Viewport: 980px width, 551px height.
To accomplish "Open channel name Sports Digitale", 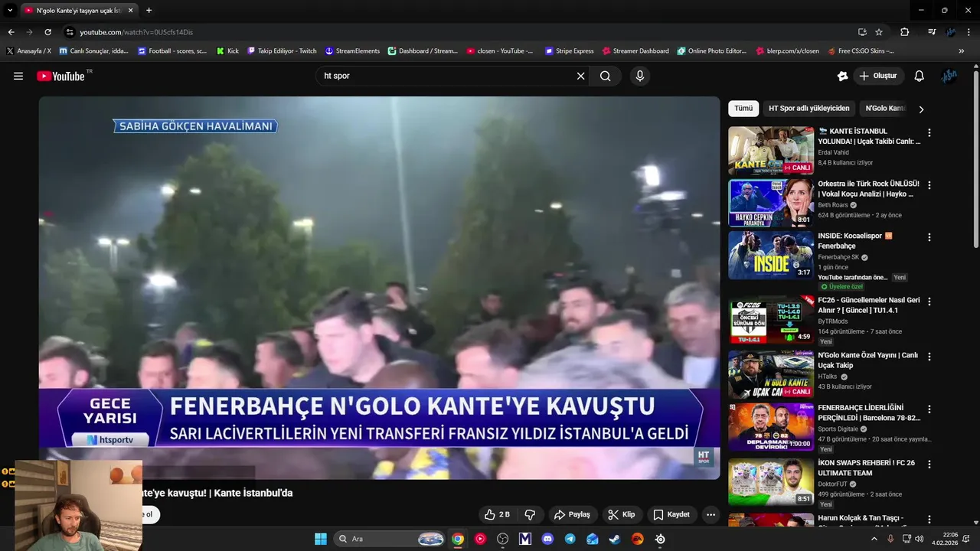I will click(838, 429).
